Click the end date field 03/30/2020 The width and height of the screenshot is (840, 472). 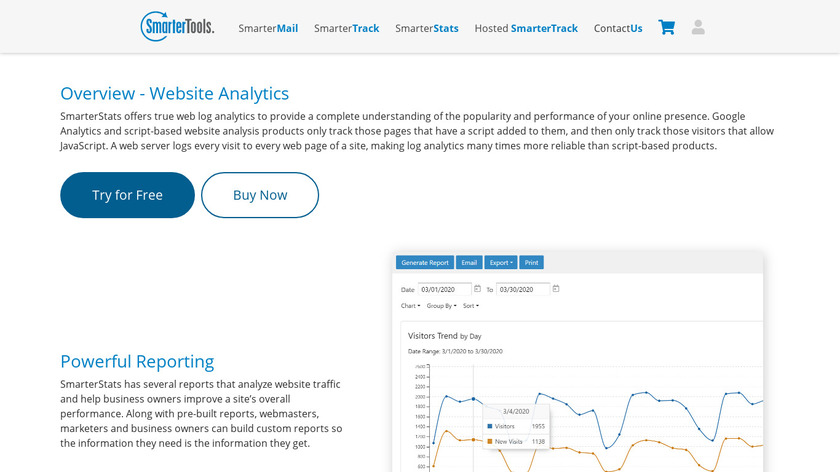point(523,289)
